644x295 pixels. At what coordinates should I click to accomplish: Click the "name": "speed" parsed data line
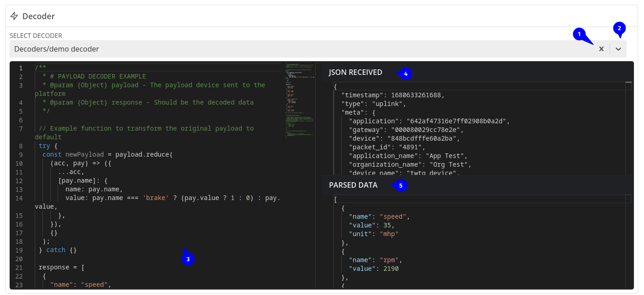(379, 216)
